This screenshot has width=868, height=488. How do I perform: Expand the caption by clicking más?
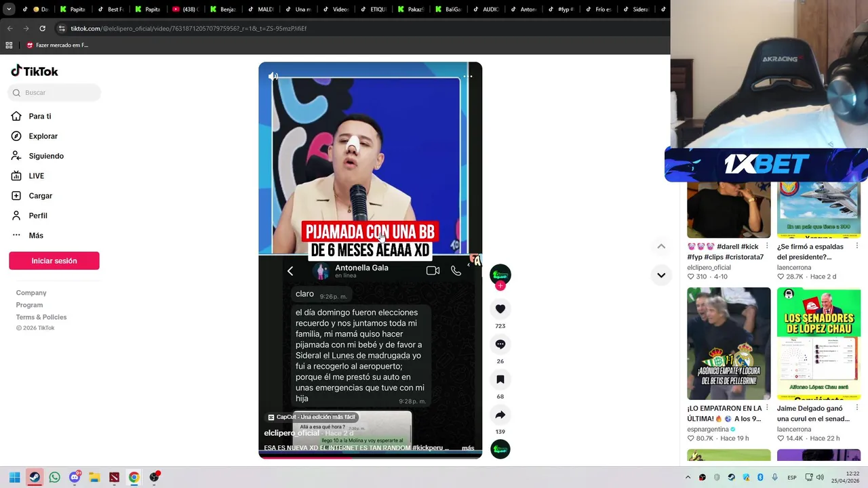[468, 448]
